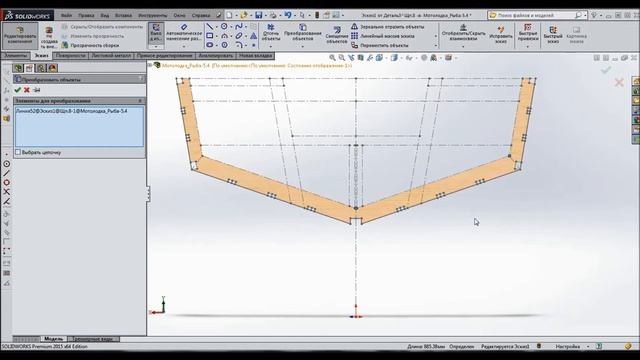Collapse Элементы для преобразования section

(140, 100)
